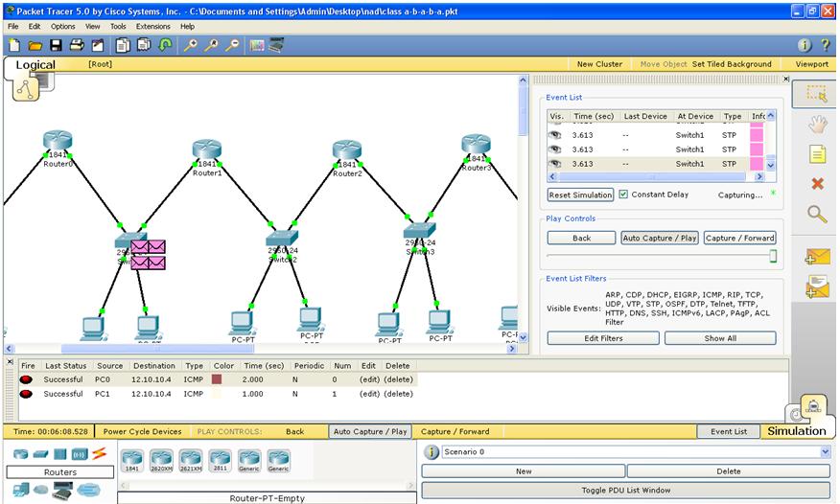Viewport: 840px width, 504px height.
Task: Select the Switches device category icon
Action: (40, 454)
